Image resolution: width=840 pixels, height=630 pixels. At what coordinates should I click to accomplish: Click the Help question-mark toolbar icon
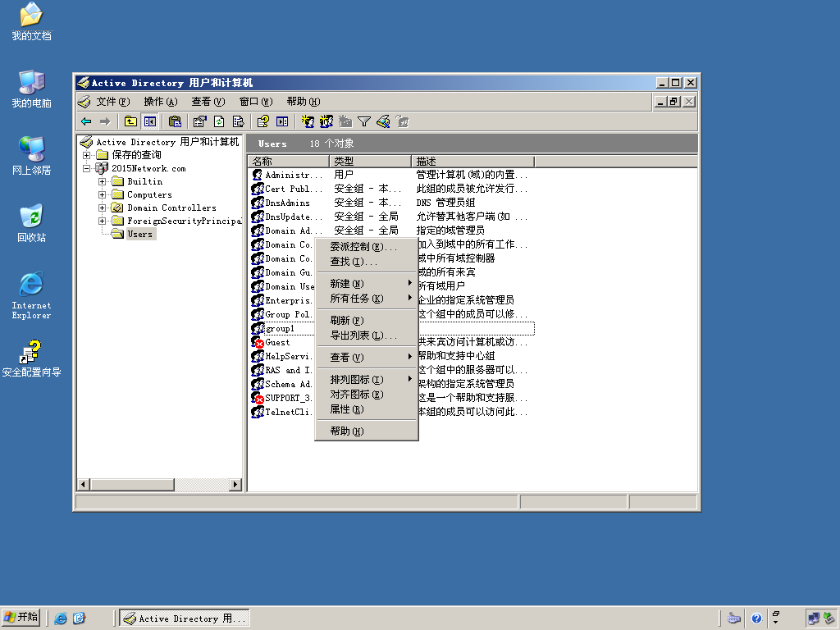point(262,121)
